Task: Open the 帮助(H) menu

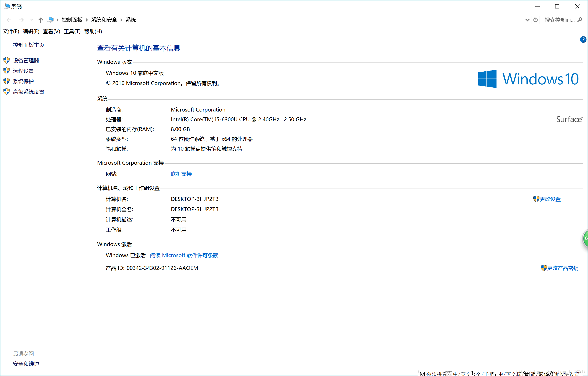Action: click(x=93, y=31)
